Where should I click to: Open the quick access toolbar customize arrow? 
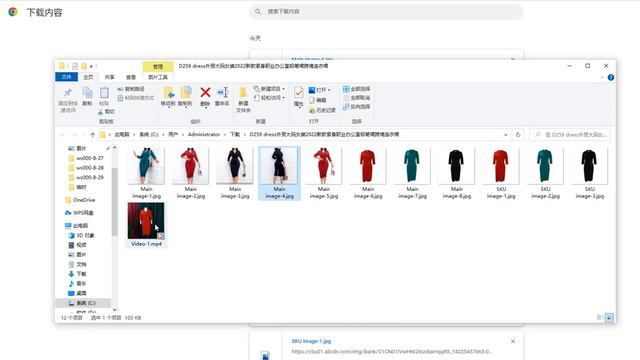click(x=91, y=66)
